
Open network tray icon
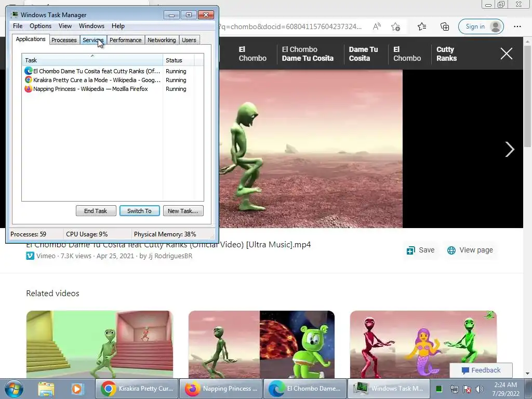point(454,389)
